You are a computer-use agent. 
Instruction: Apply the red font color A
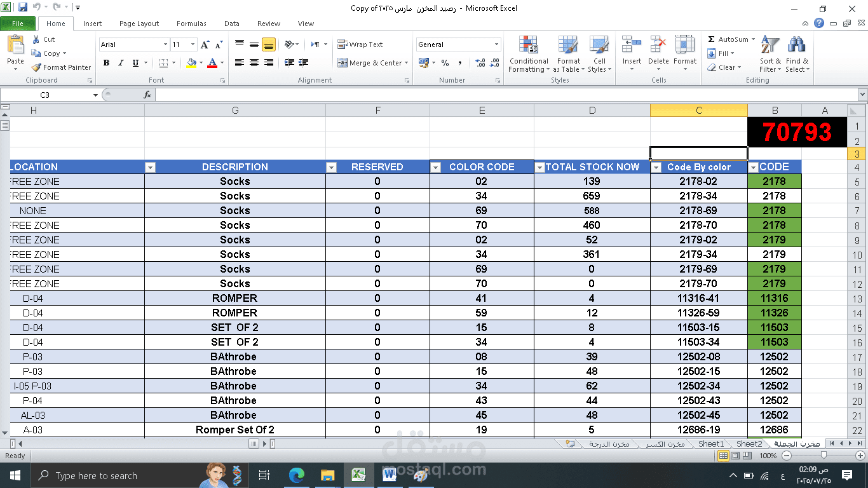(212, 63)
